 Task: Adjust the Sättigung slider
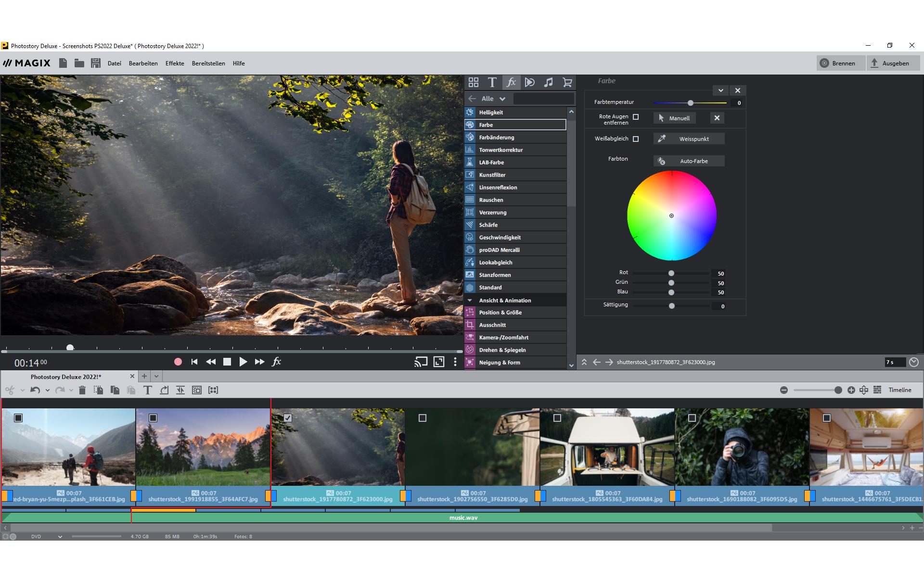672,306
